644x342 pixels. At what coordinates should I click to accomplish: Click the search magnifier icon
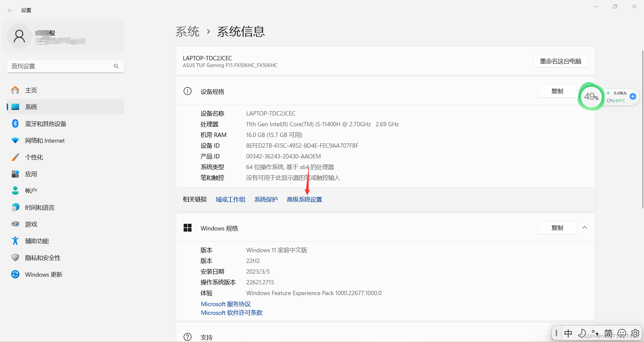(116, 66)
